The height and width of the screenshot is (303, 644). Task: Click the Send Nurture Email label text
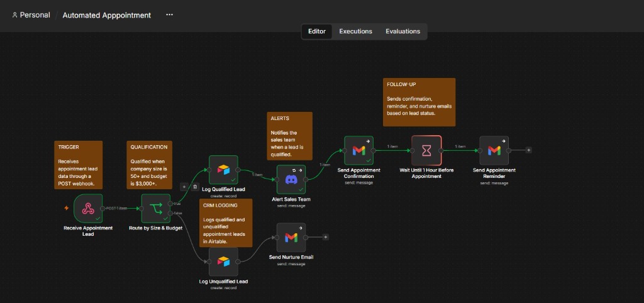point(291,257)
